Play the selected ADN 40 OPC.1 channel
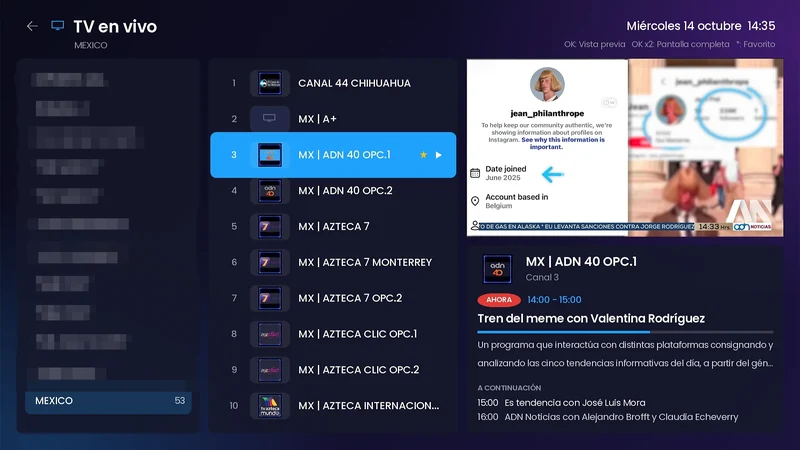Screen dimensions: 800x450 pos(439,155)
